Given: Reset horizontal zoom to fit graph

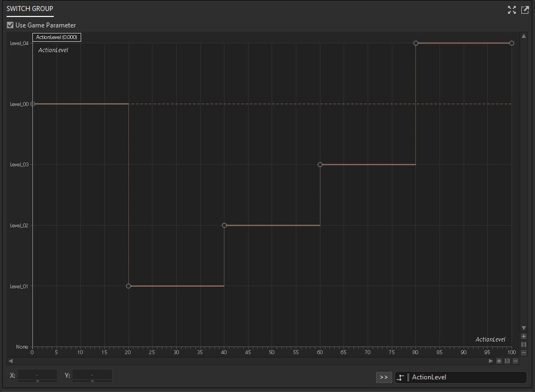Looking at the screenshot, I should coord(507,361).
